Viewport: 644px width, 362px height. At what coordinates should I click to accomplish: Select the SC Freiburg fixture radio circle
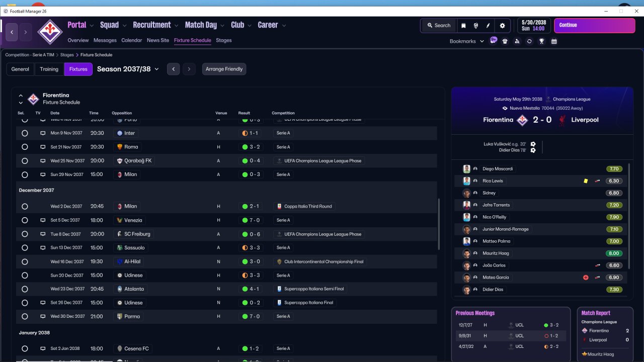click(25, 234)
